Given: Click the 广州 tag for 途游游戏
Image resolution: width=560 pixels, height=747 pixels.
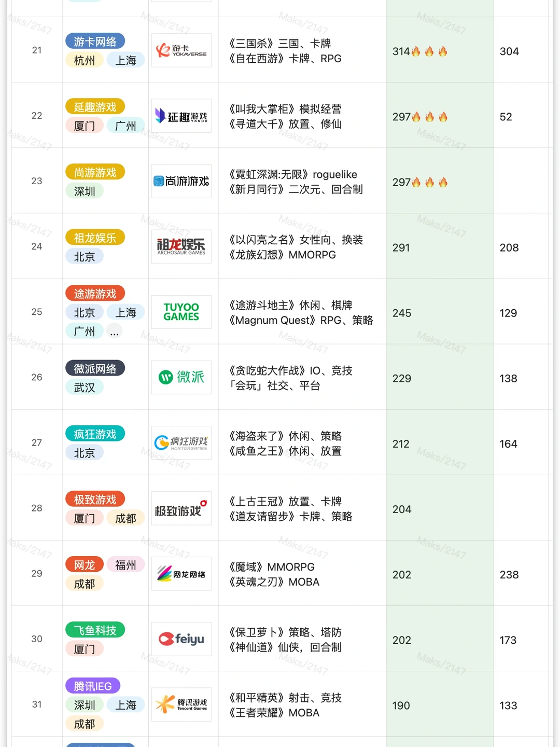Looking at the screenshot, I should pyautogui.click(x=85, y=331).
